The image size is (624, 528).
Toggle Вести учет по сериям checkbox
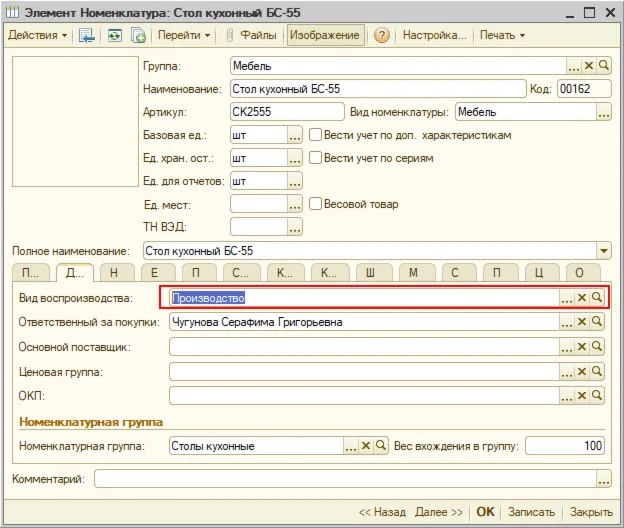(315, 157)
